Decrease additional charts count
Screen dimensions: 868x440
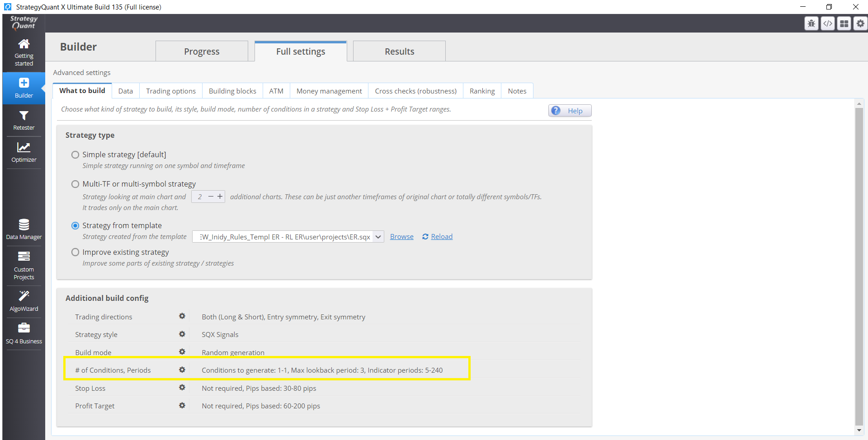coord(211,197)
